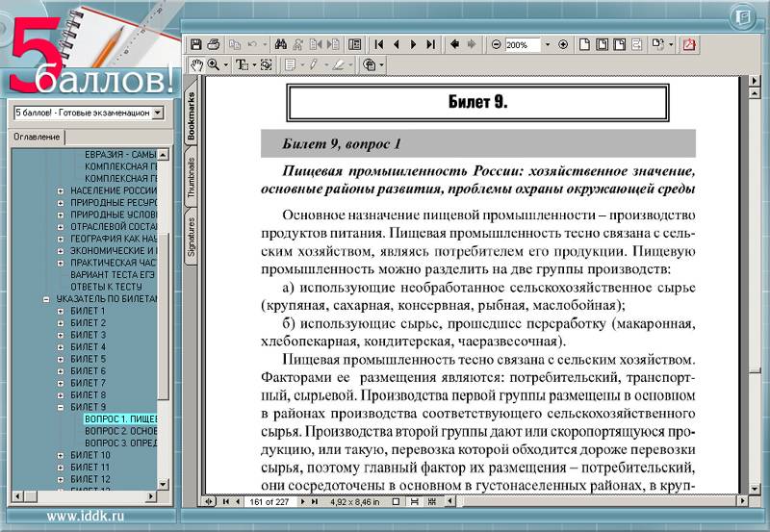Click the Go to Previous View black arrow
Screen dimensions: 770x532
[x=454, y=44]
